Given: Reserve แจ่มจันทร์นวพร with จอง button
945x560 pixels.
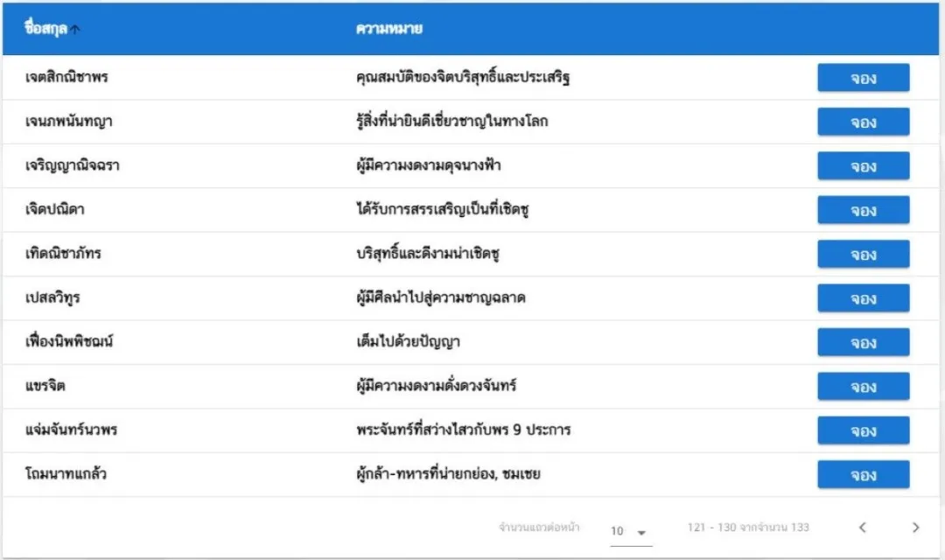Looking at the screenshot, I should 863,430.
